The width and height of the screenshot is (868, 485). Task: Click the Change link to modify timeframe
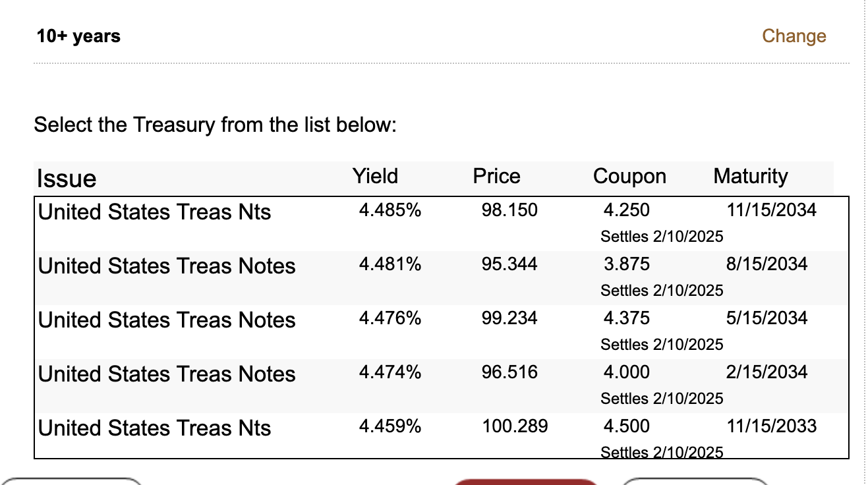(794, 36)
